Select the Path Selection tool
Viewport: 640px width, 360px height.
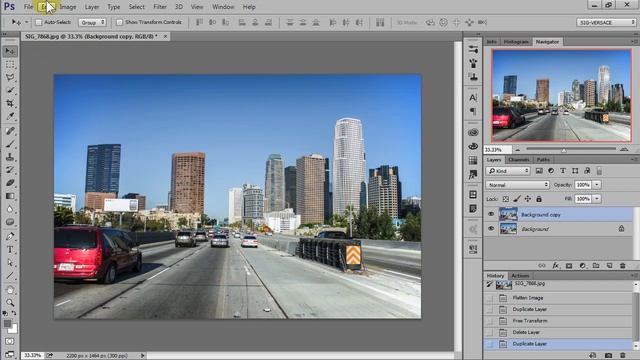[10, 262]
